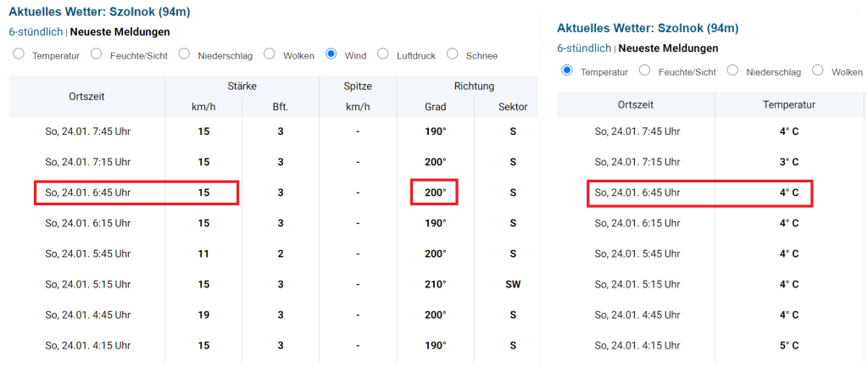Image resolution: width=868 pixels, height=379 pixels.
Task: Switch to Neueste Meldungen in right panel
Action: [668, 48]
